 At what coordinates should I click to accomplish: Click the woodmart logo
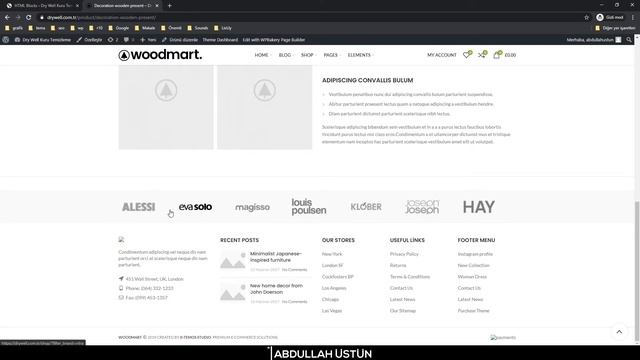160,55
